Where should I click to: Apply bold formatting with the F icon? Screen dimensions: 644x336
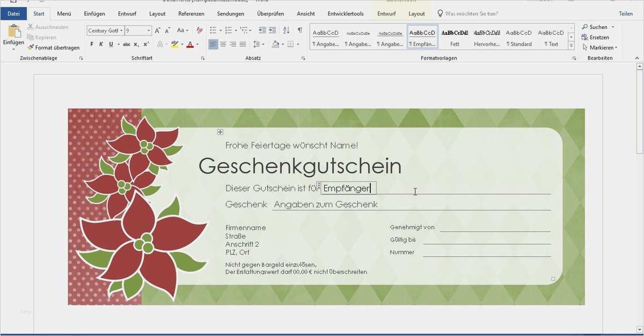91,44
